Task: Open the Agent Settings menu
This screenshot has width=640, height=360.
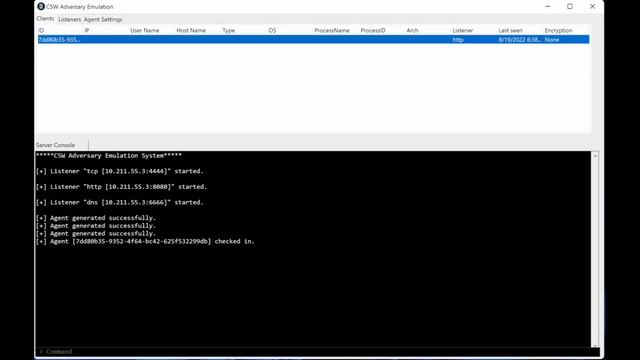Action: pos(103,19)
